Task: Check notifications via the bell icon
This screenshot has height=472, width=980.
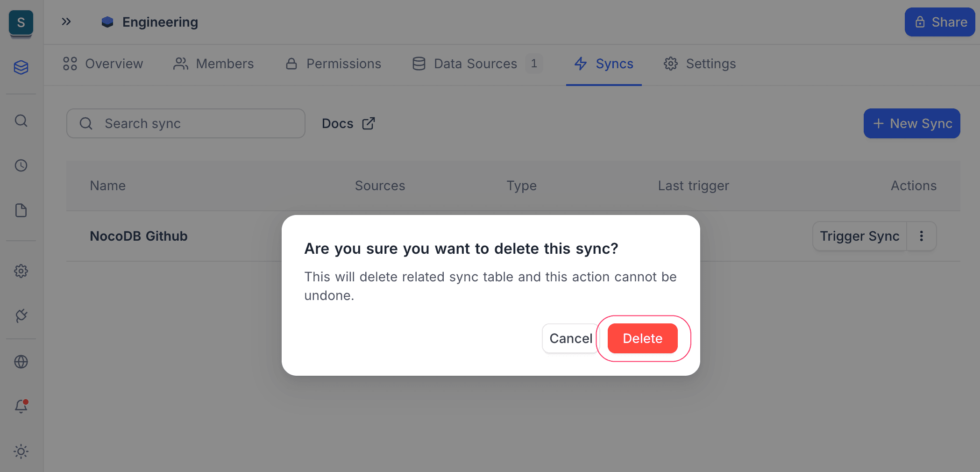Action: [x=21, y=406]
